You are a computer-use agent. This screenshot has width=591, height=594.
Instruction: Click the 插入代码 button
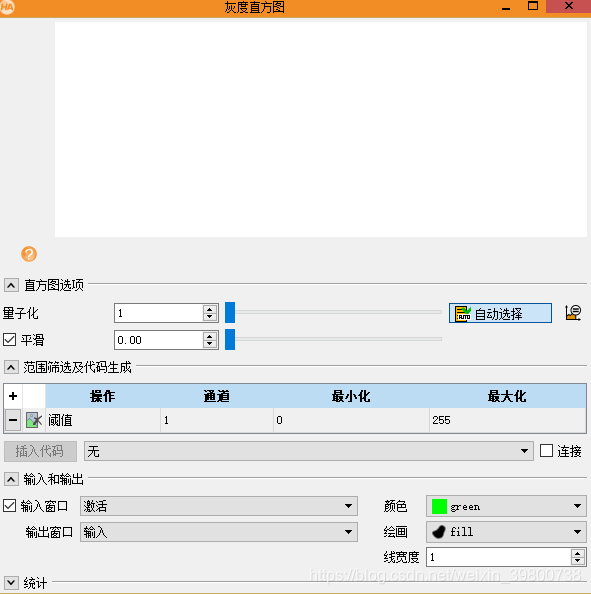click(40, 451)
